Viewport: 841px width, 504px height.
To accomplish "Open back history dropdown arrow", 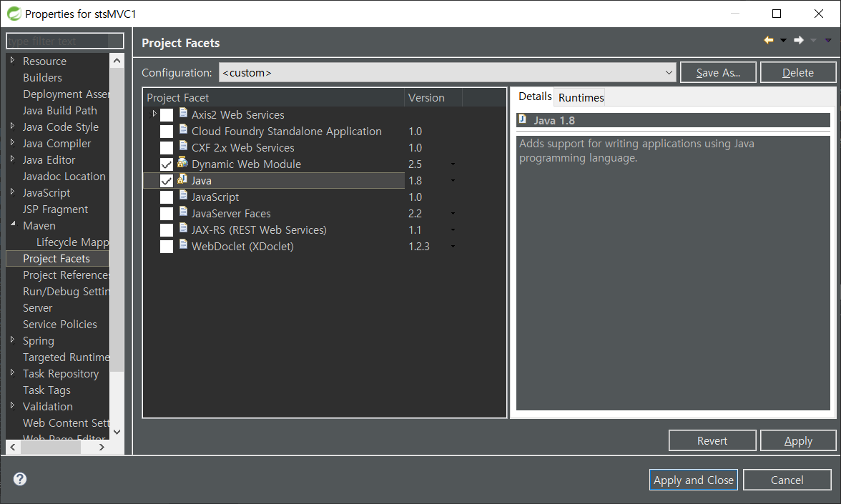I will 783,40.
